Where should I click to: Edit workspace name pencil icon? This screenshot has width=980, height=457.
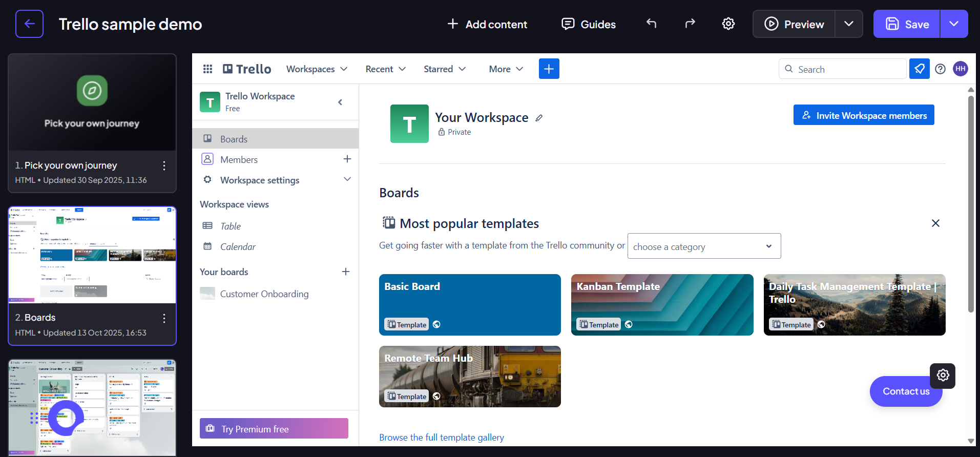click(539, 118)
